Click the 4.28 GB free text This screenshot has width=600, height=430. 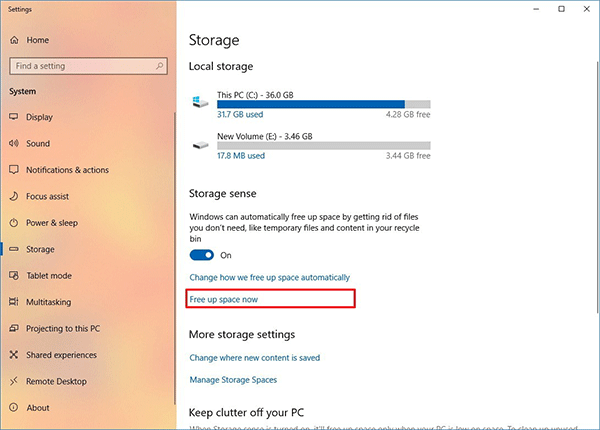tap(408, 114)
